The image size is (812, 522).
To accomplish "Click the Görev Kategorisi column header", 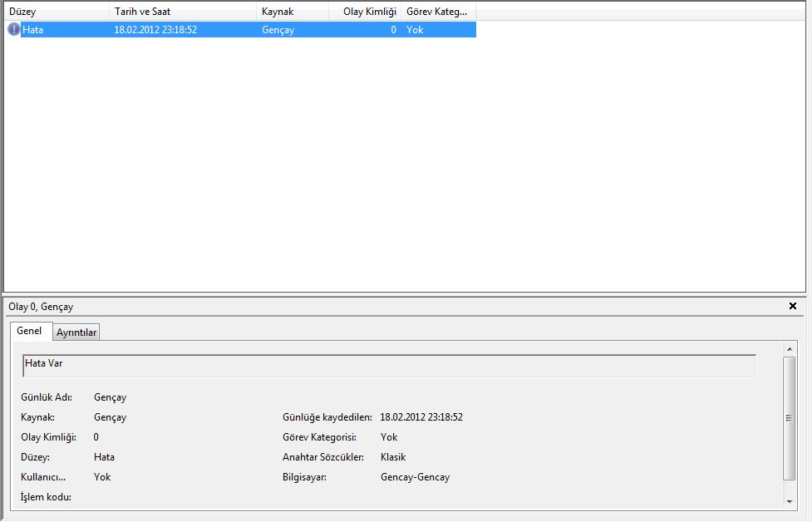I will [438, 12].
